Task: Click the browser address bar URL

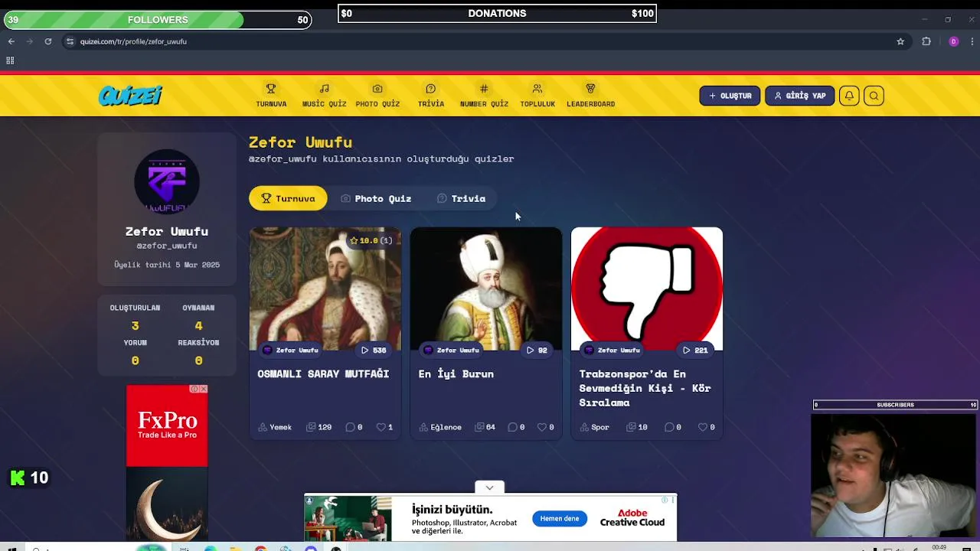Action: click(133, 41)
